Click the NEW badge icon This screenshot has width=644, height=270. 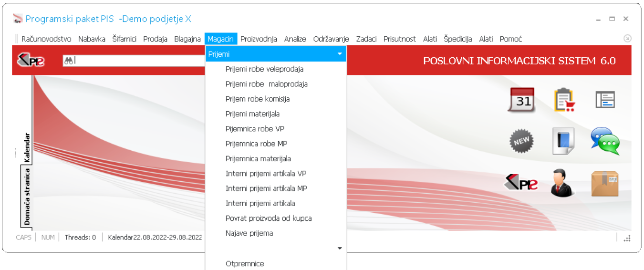521,141
